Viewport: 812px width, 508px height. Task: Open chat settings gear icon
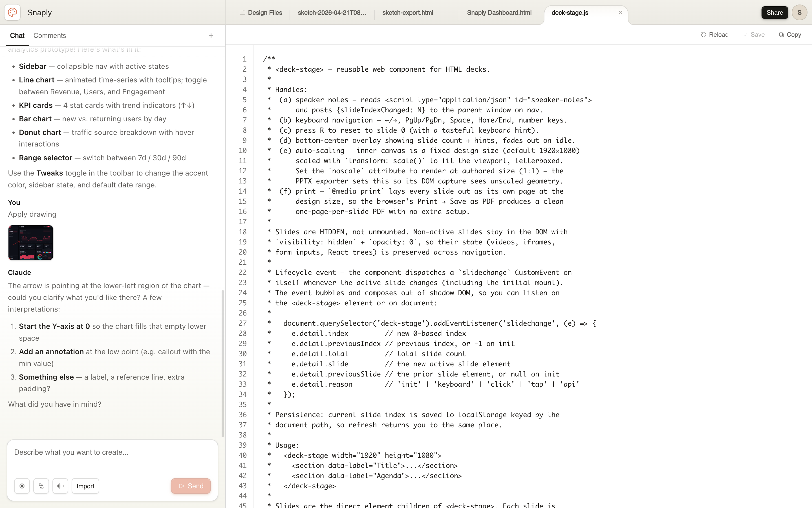tap(22, 486)
